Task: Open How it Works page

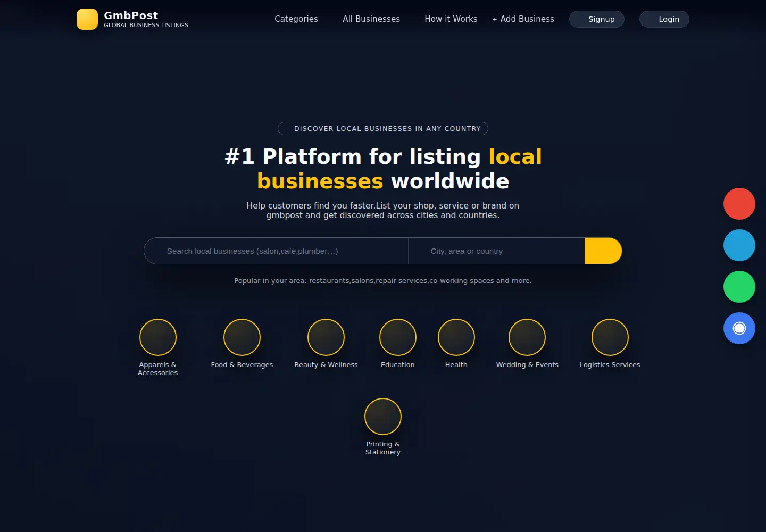Action: tap(451, 19)
